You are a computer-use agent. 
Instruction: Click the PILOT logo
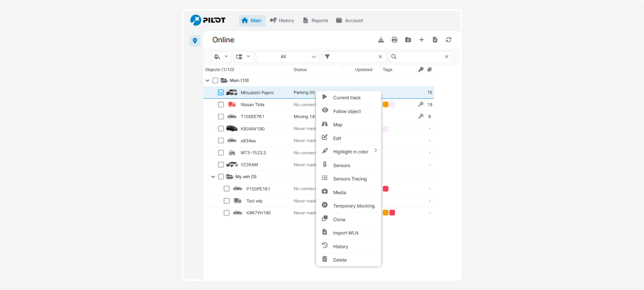208,20
